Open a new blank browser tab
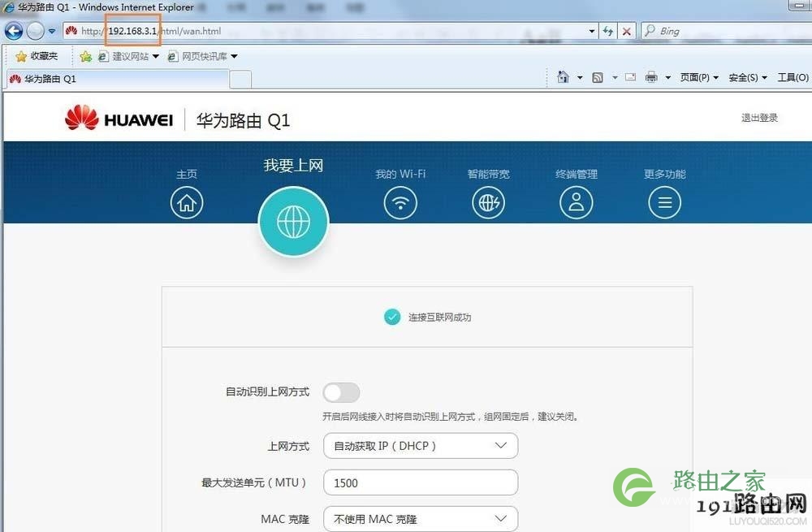 (240, 80)
